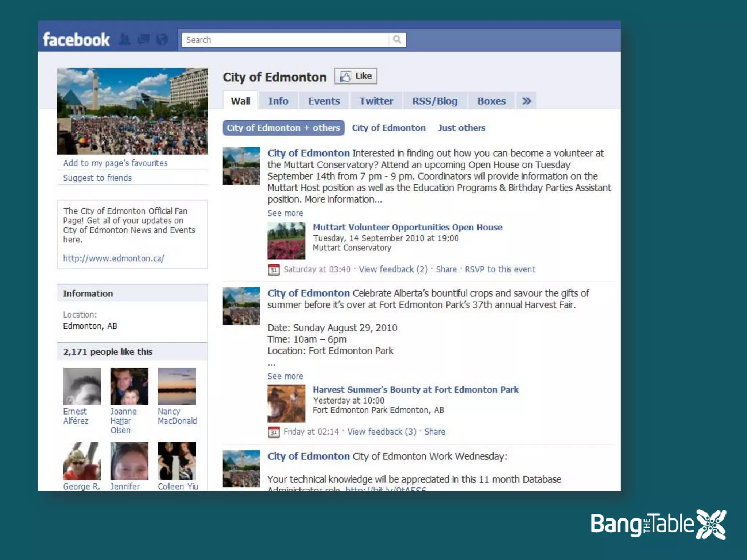This screenshot has height=560, width=747.
Task: Click the search magnifier icon
Action: [397, 39]
